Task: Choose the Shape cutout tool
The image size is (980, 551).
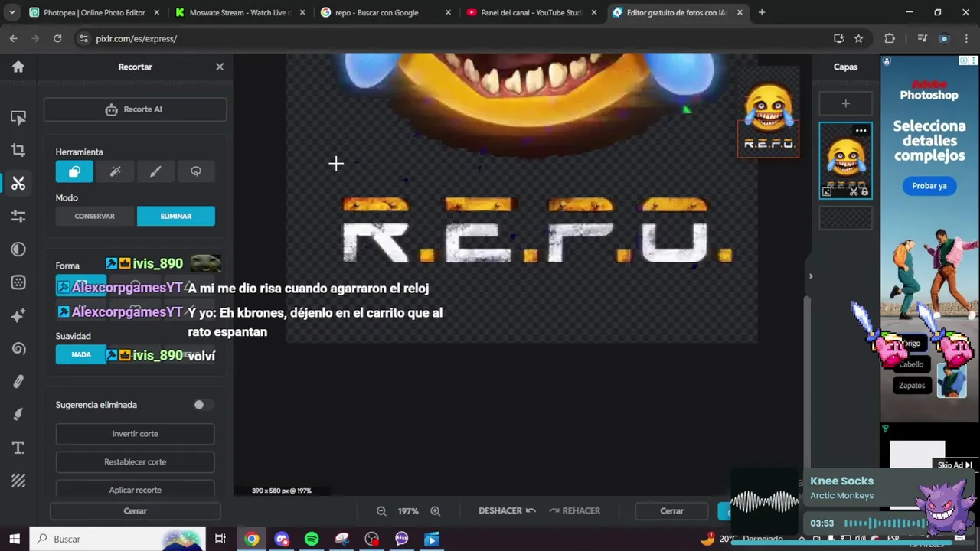Action: (x=74, y=171)
